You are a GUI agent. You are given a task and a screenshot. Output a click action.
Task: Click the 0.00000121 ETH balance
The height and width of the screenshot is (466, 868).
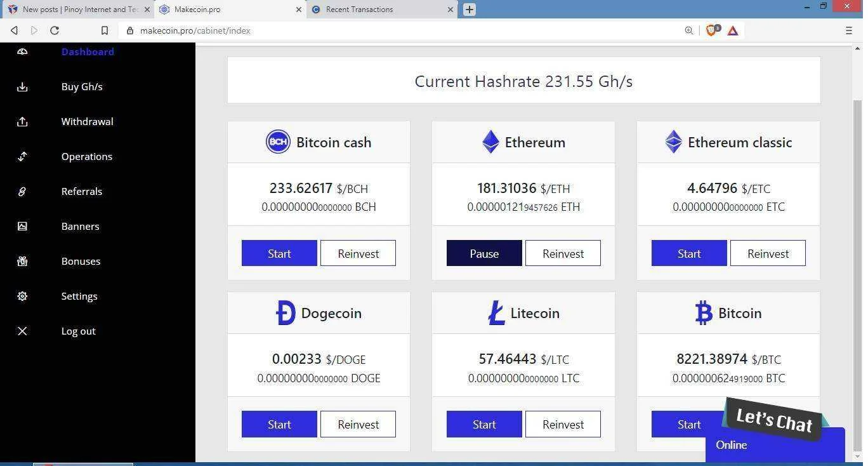pyautogui.click(x=523, y=207)
